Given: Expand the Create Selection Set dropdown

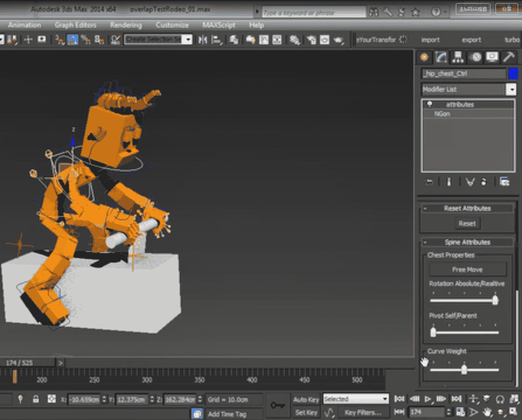Looking at the screenshot, I should (188, 40).
